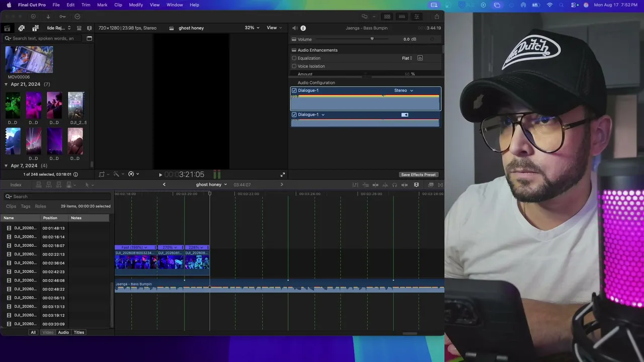Collapse the Apr 7, 2024 group
Screen dimensions: 644x362
(x=6, y=166)
